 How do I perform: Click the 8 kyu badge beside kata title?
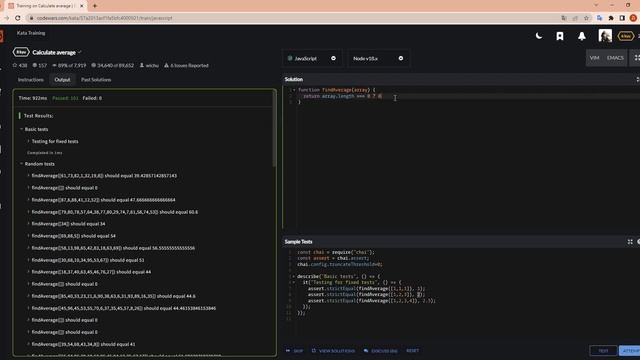coord(21,52)
